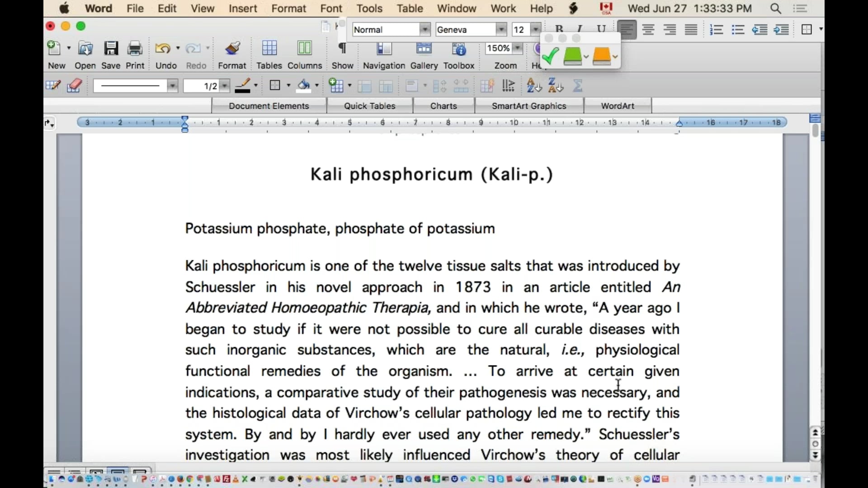This screenshot has height=488, width=868.
Task: Open the 150% zoom dropdown
Action: [518, 48]
